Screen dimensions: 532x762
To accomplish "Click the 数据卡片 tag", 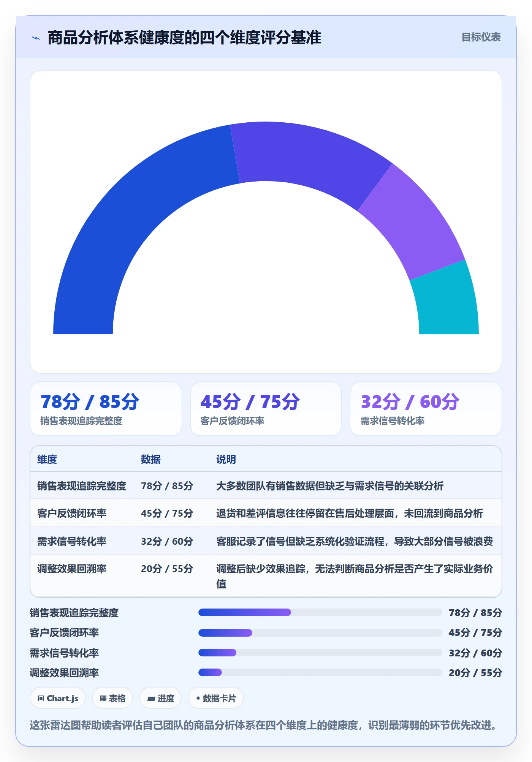I will 216,698.
